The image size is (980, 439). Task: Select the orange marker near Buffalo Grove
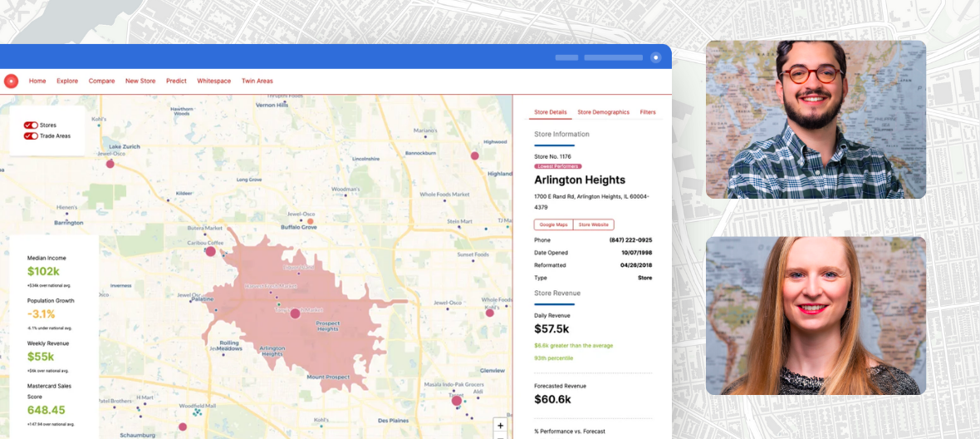pos(310,221)
